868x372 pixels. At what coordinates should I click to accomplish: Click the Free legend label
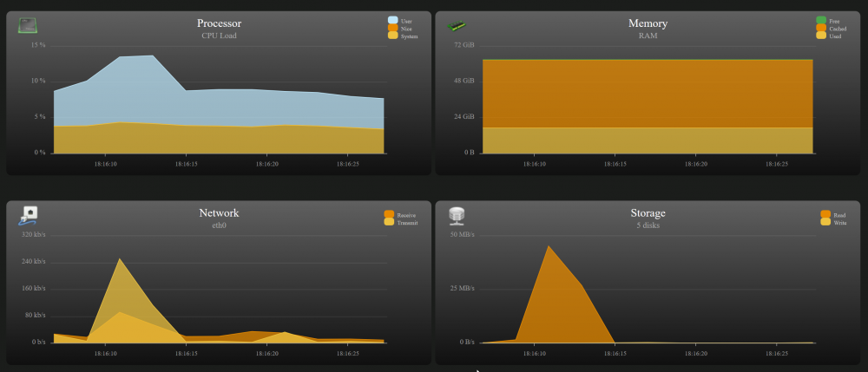click(x=834, y=21)
